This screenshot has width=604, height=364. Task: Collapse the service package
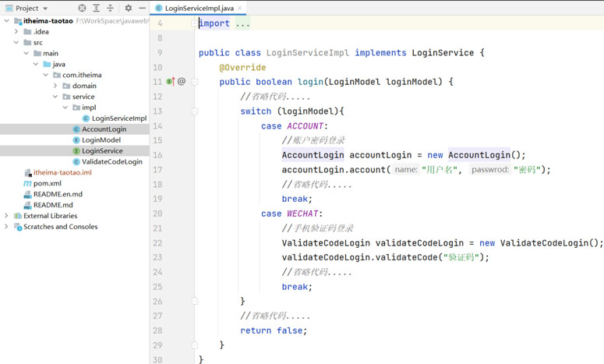click(55, 97)
